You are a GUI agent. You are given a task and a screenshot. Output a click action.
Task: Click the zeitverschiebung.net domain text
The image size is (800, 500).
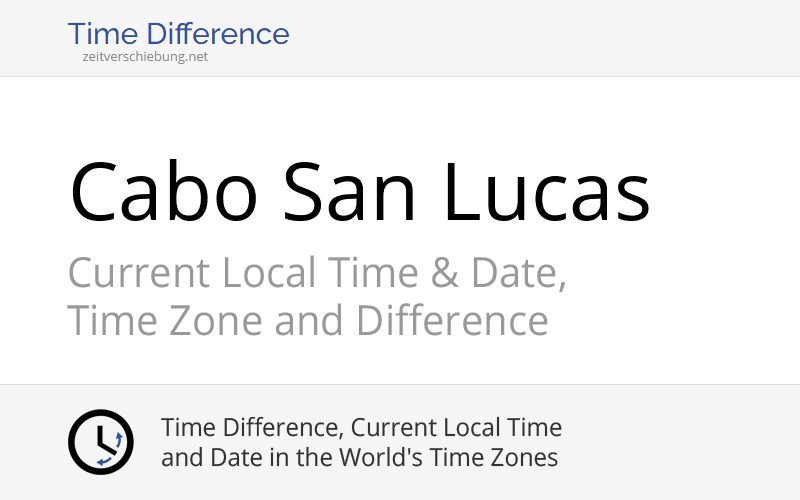[x=145, y=57]
